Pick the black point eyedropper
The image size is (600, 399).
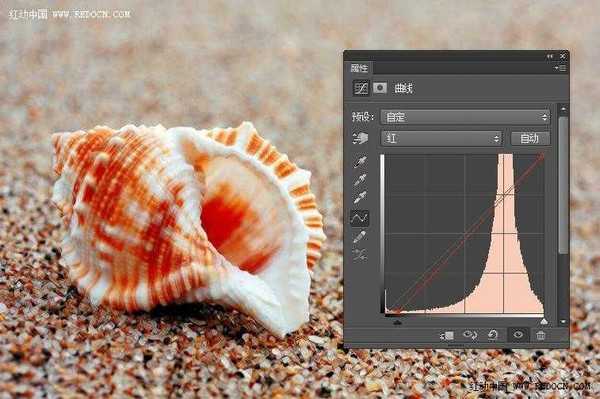[360, 162]
